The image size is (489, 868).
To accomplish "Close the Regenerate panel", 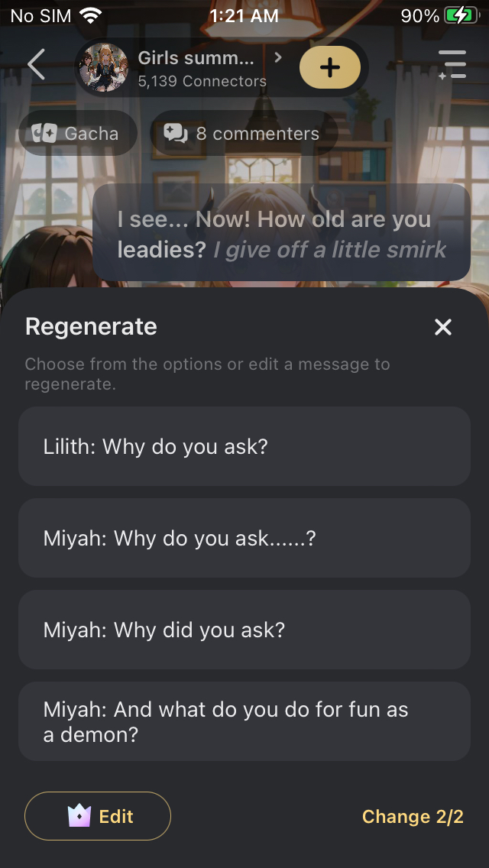I will (x=443, y=327).
